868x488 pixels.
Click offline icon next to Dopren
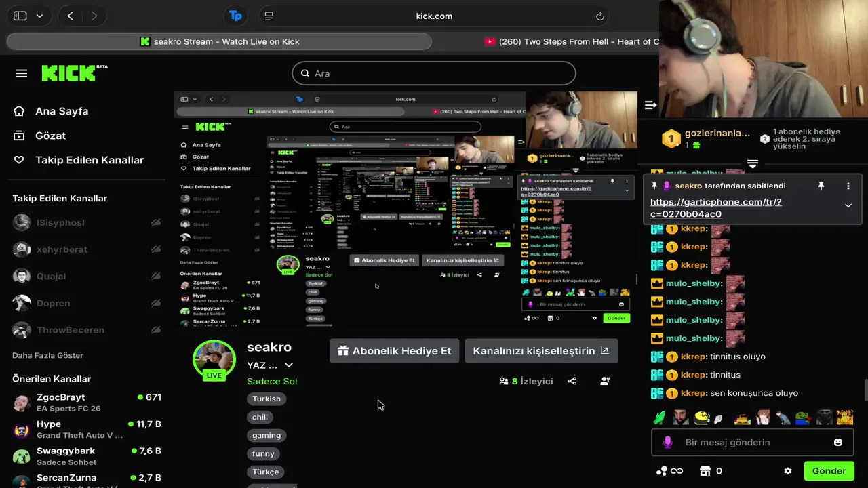point(155,303)
